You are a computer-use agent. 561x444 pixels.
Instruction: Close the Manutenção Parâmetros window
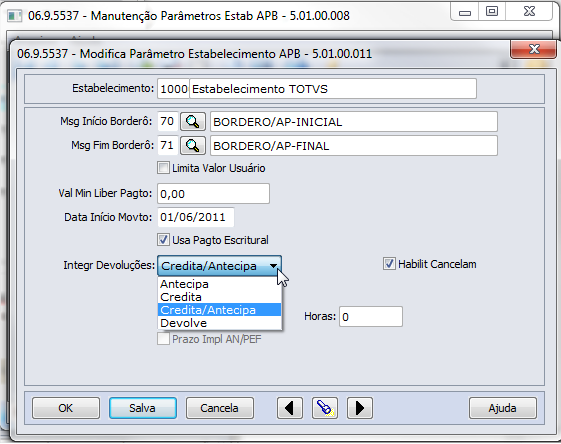click(529, 11)
